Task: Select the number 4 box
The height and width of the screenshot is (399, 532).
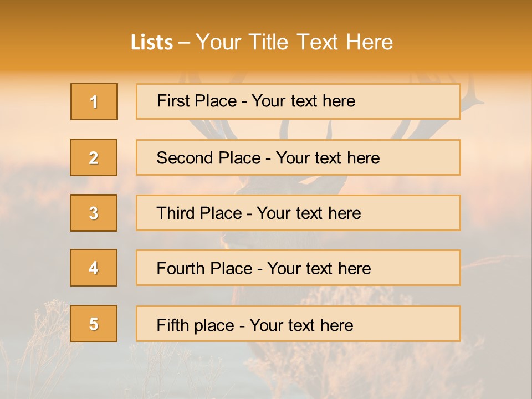Action: pos(94,268)
